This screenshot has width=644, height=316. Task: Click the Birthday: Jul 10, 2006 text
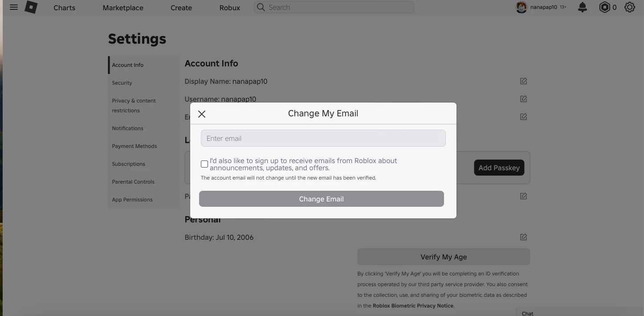click(219, 237)
